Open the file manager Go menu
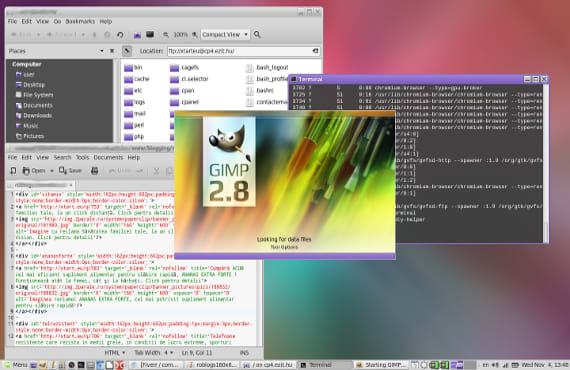 (57, 21)
